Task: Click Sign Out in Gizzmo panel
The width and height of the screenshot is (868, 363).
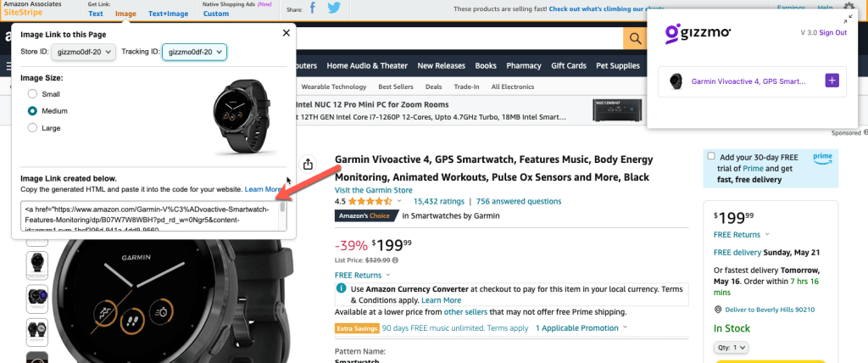Action: tap(832, 32)
